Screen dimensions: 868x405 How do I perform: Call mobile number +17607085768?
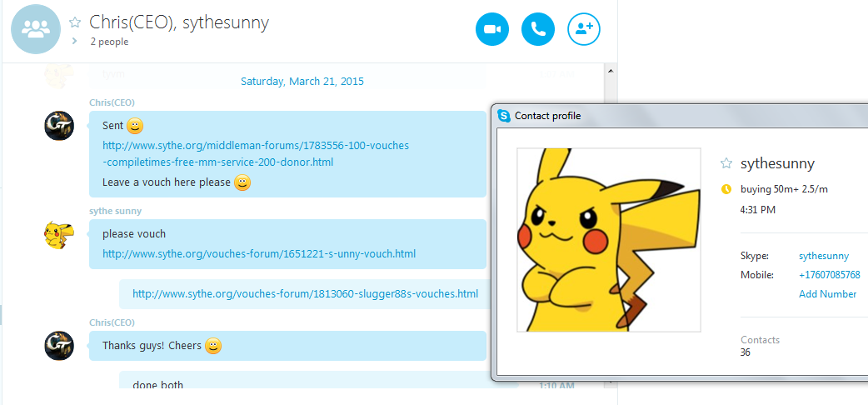click(829, 275)
